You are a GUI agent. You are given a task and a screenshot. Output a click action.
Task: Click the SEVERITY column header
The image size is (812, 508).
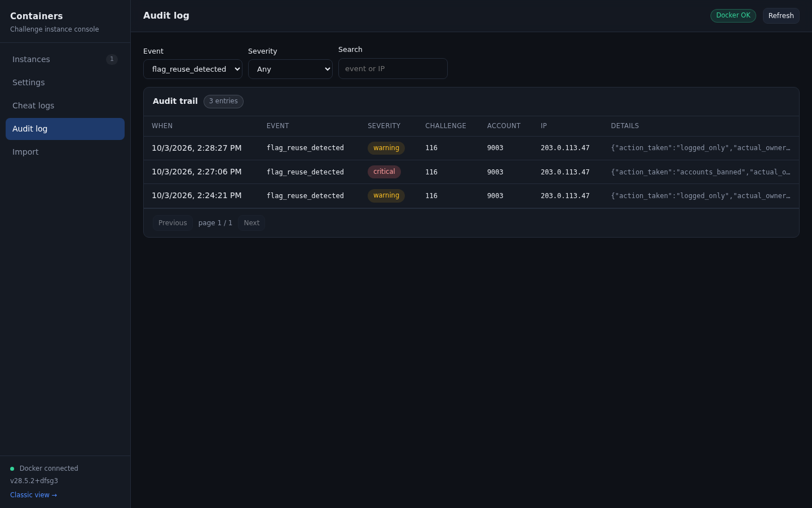[x=384, y=126]
